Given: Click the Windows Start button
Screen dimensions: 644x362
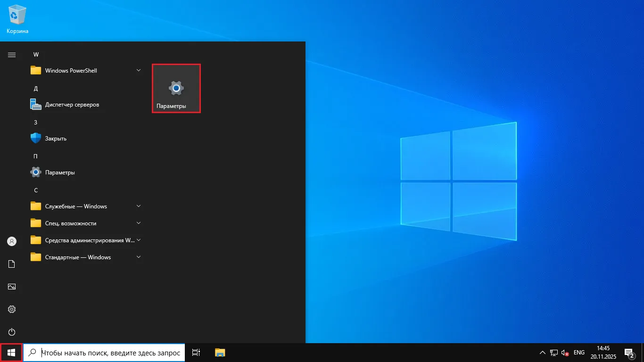Looking at the screenshot, I should click(11, 353).
